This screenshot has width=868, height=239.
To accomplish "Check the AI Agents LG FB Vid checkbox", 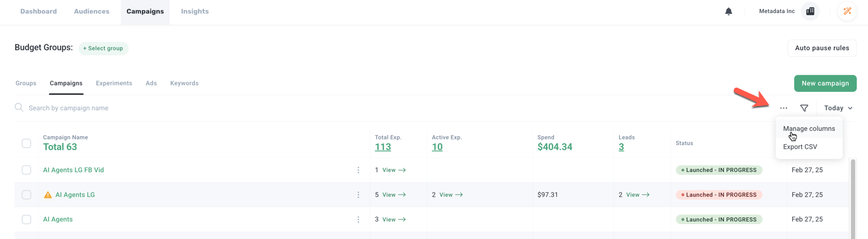I will click(x=26, y=170).
